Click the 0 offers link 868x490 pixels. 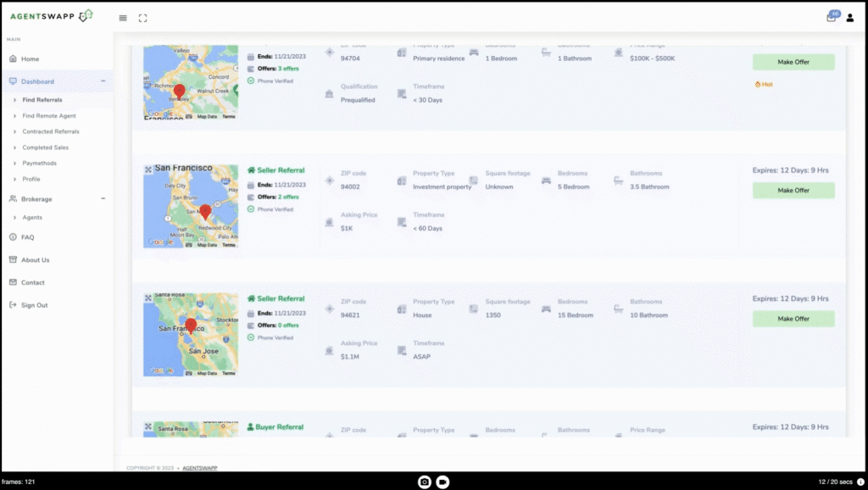288,326
